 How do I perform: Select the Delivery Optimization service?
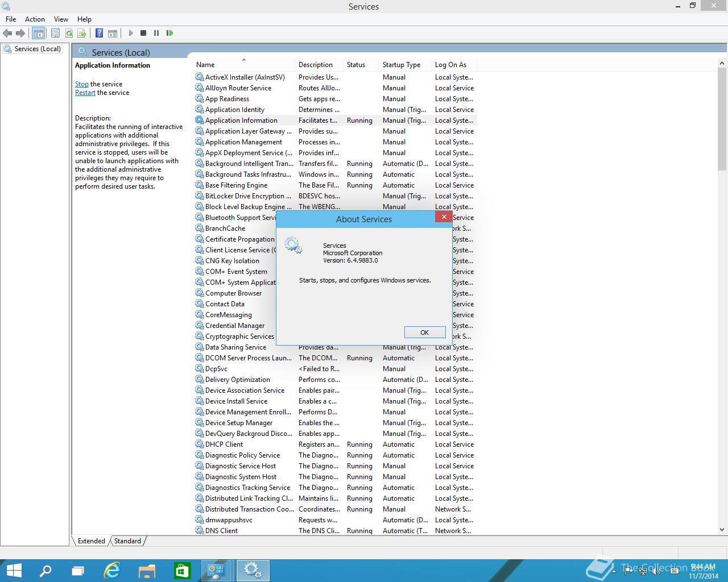tap(336, 380)
